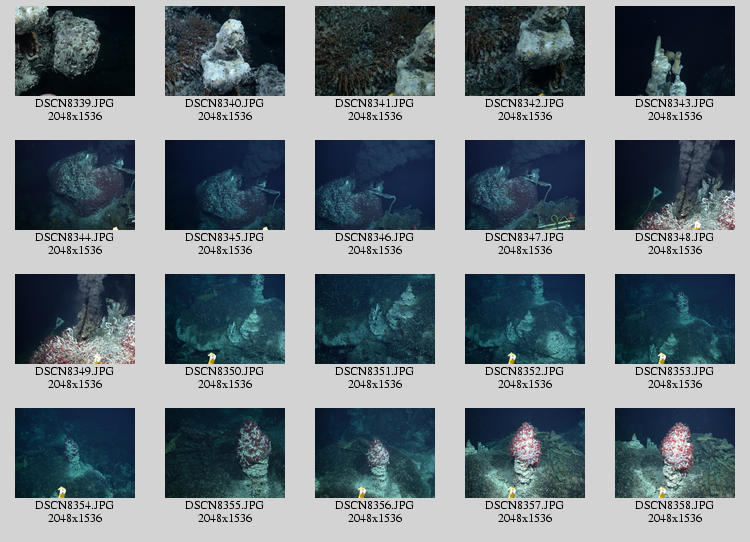Pick the filename label DSCN8353.JPG
This screenshot has width=750, height=542.
point(675,371)
